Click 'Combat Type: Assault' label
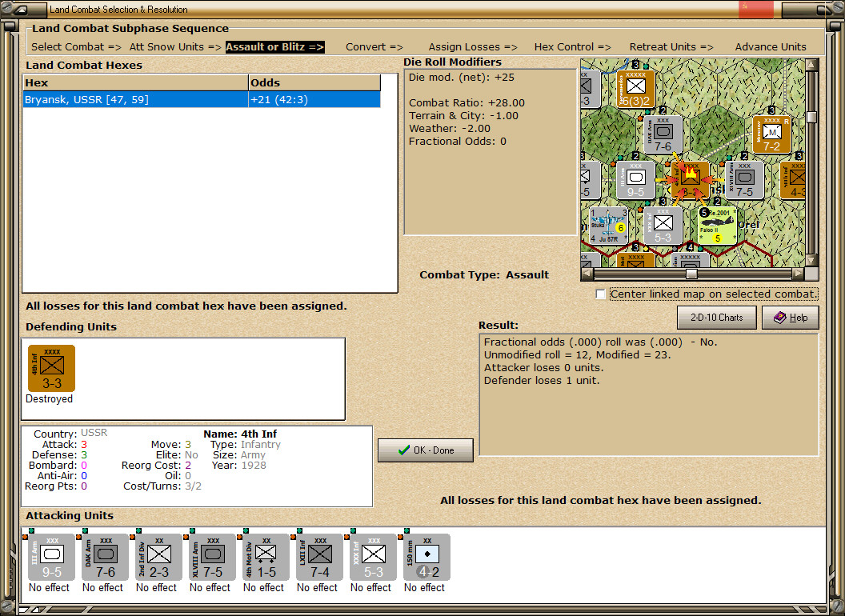Screen dimensions: 845x616 pos(484,275)
